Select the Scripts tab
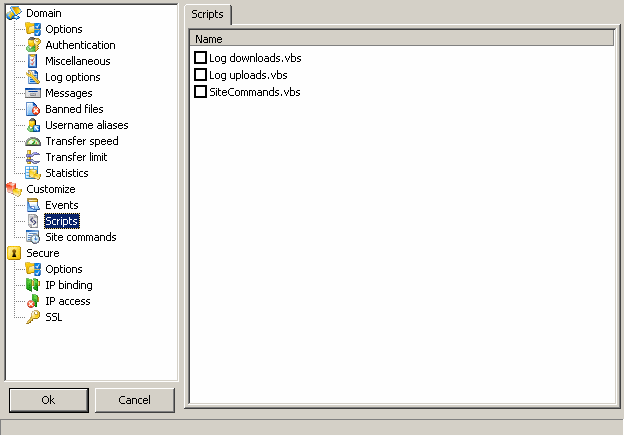 pos(207,14)
